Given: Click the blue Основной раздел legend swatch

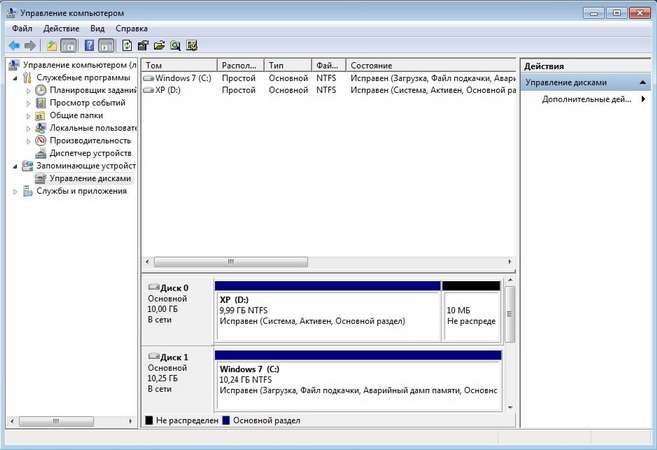Looking at the screenshot, I should point(226,420).
